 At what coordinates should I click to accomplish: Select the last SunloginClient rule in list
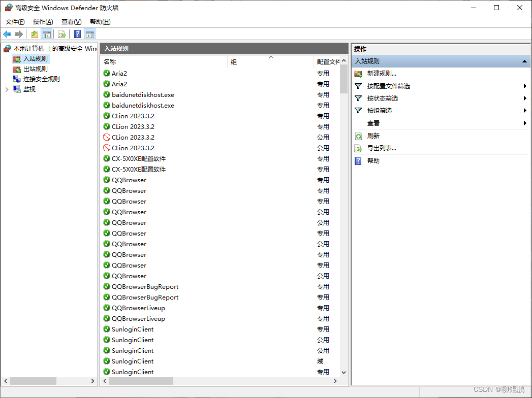coord(221,372)
